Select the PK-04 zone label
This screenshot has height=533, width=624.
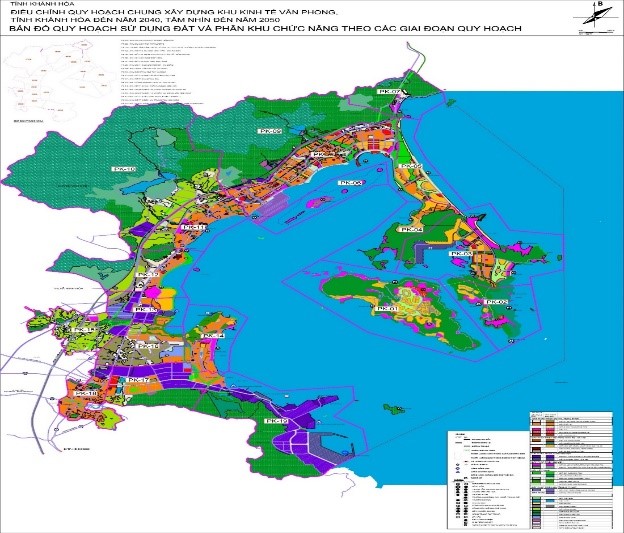pyautogui.click(x=411, y=230)
